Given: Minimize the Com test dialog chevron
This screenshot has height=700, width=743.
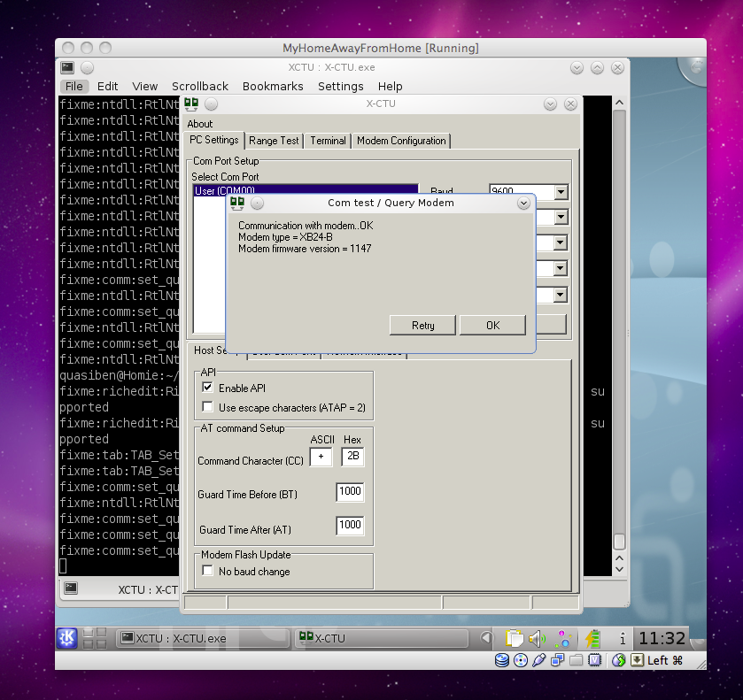Looking at the screenshot, I should point(523,204).
